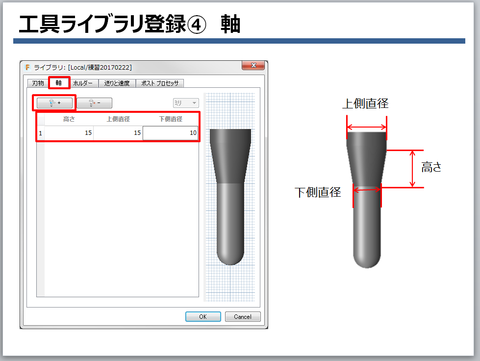Viewport: 480px width, 361px height.
Task: Click the 下側直径 cell with value 10
Action: (170, 133)
